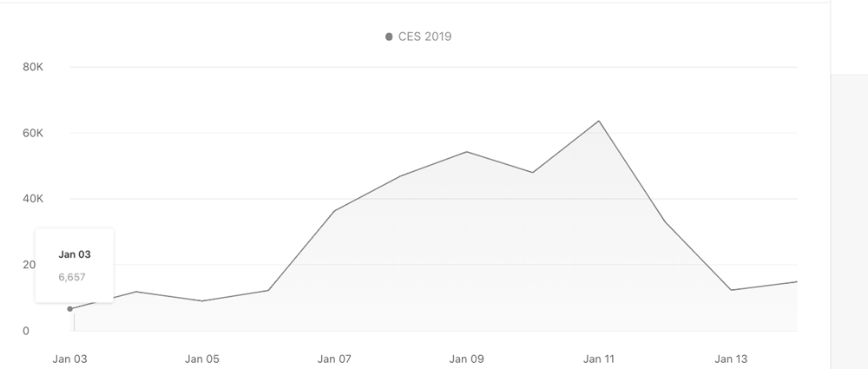Click the 80K y-axis label
Viewport: 868px width, 369px height.
pos(33,67)
